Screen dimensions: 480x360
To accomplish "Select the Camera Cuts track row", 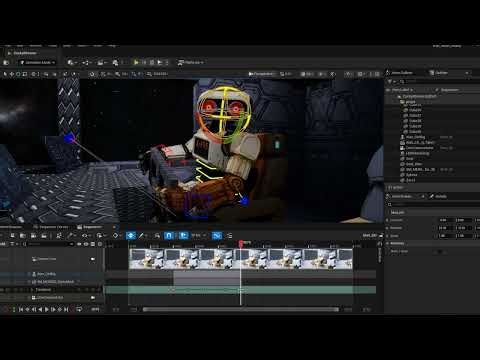I will pyautogui.click(x=52, y=259).
